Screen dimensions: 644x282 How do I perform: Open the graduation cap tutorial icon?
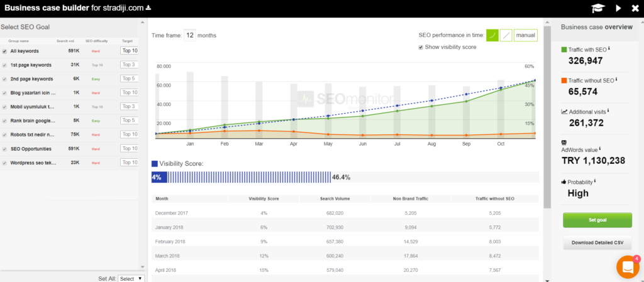(598, 8)
